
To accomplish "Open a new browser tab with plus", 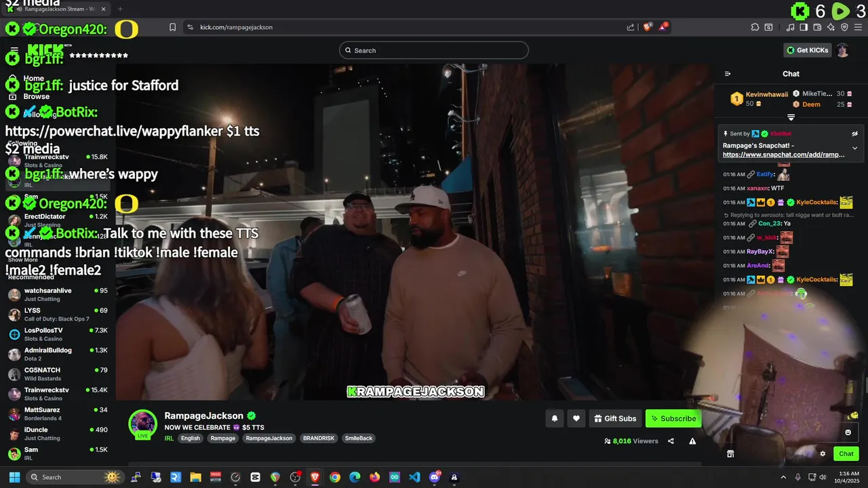I will click(120, 9).
